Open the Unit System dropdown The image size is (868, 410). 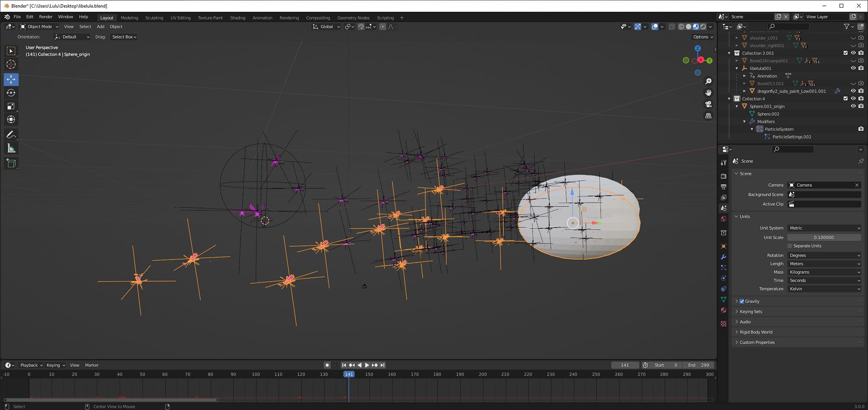(x=824, y=228)
